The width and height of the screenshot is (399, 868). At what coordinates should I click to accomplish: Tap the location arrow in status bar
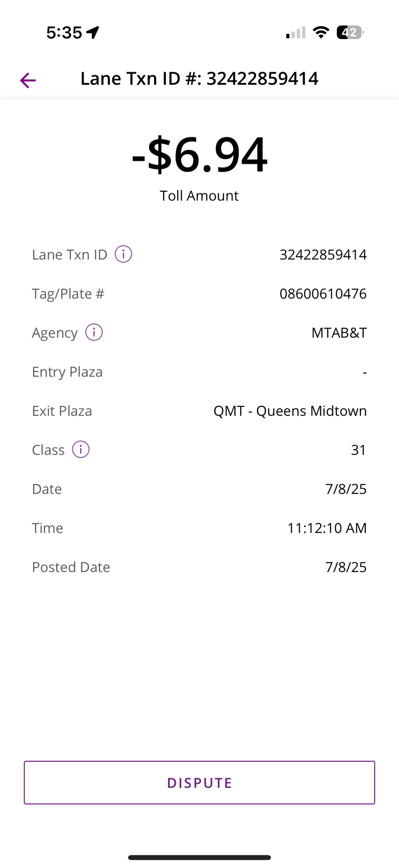click(x=93, y=32)
